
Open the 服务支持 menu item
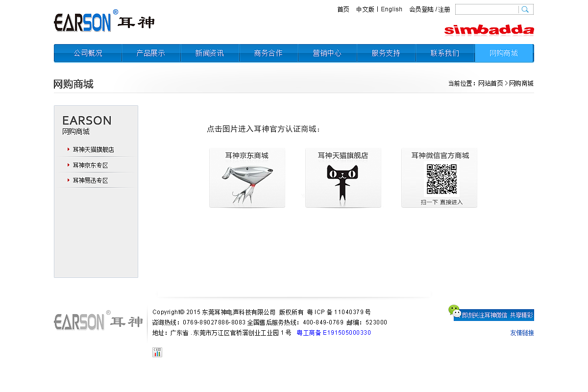[386, 53]
